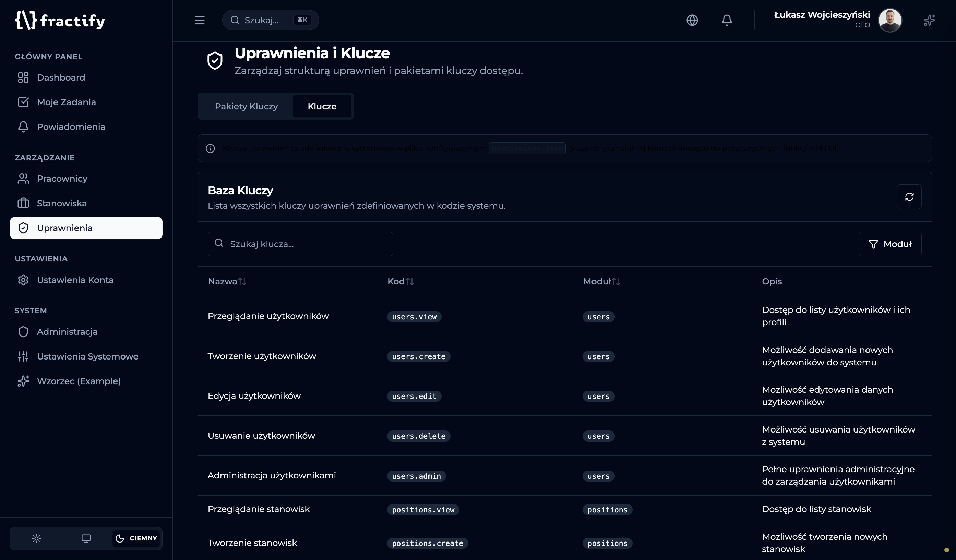Screen dimensions: 956x560
Task: Open Wzorzec (Example) in sidebar
Action: tap(86, 381)
